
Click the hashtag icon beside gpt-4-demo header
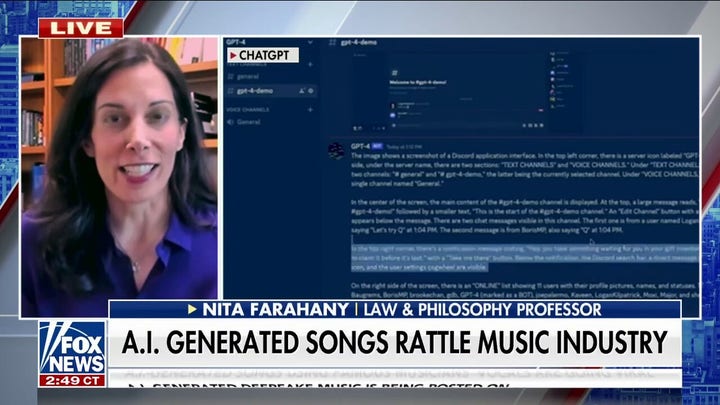click(x=332, y=42)
